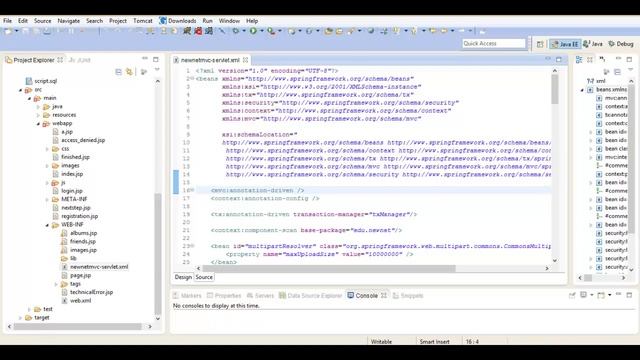
Task: Collapse All in Project Explorer toolbar
Action: click(118, 72)
